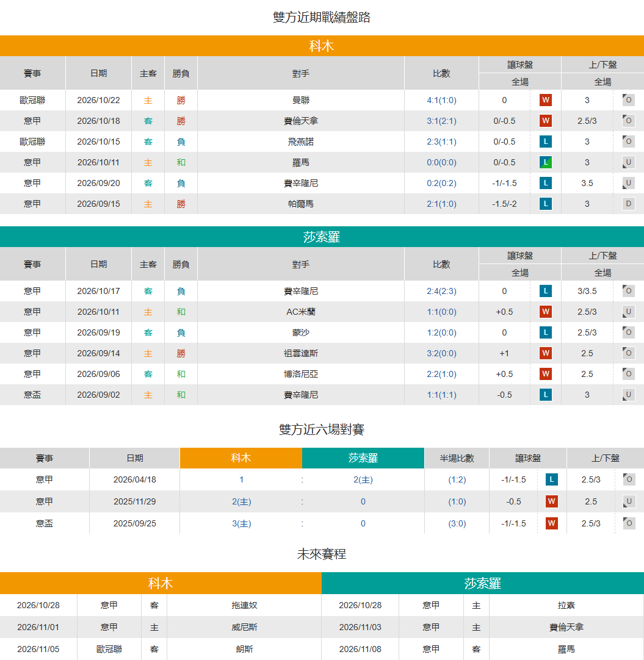Click the 拉素 opponent in 莎索羅's schedule
This screenshot has width=644, height=660.
tap(566, 605)
